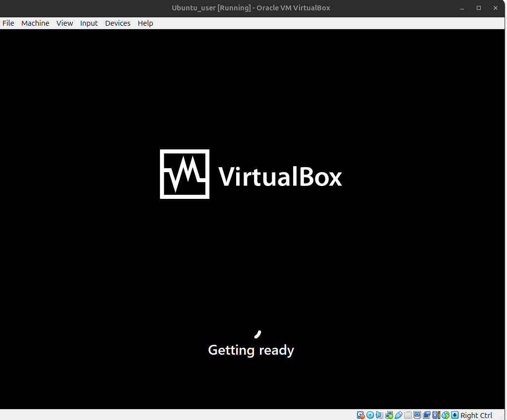Minimize the VirtualBox window
Image resolution: width=507 pixels, height=420 pixels.
pyautogui.click(x=462, y=8)
